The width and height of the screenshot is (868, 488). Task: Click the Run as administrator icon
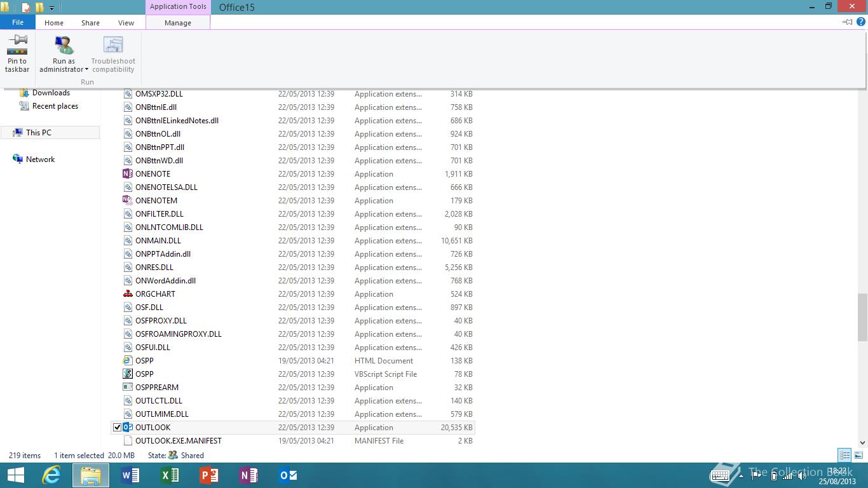pos(64,45)
